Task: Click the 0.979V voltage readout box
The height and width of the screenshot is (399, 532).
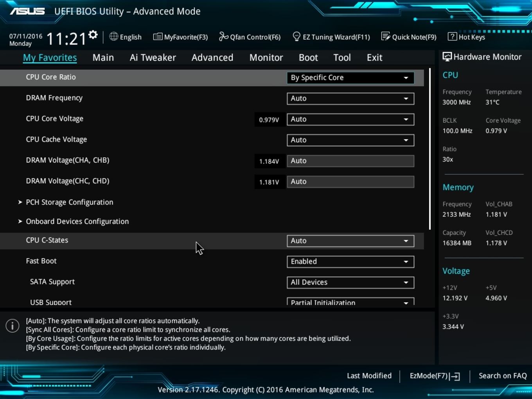Action: click(x=269, y=120)
